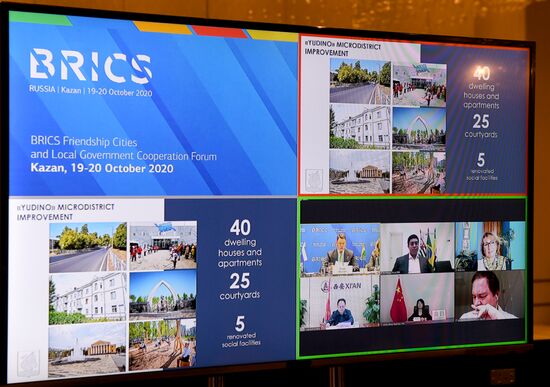Screen dimensions: 550x387
Task: Click '25 courtyards' in red-bordered slide
Action: [x=481, y=126]
